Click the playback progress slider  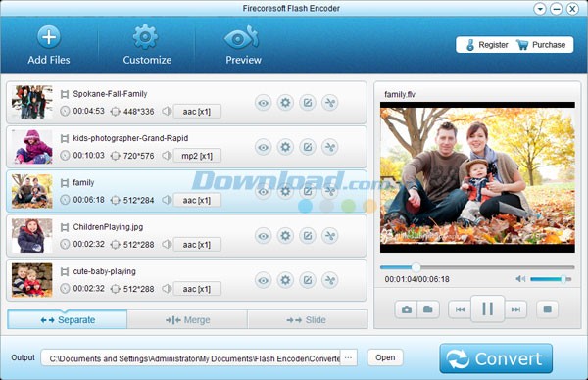click(477, 267)
